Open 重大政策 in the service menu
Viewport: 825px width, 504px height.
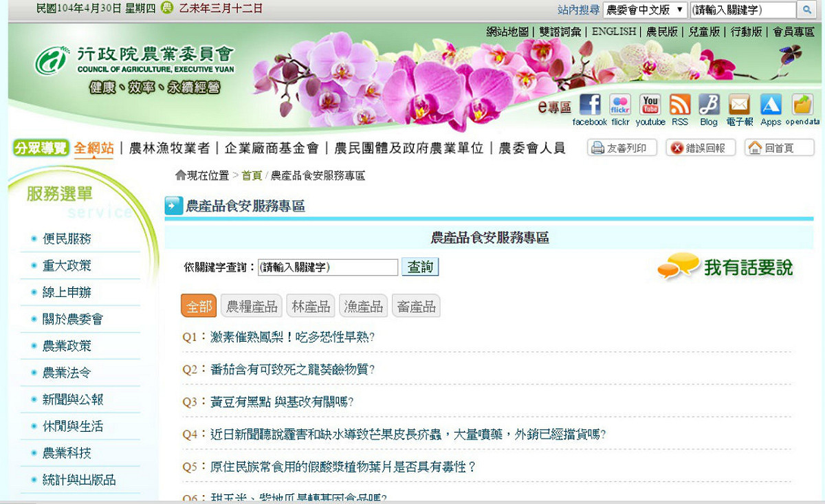(67, 265)
